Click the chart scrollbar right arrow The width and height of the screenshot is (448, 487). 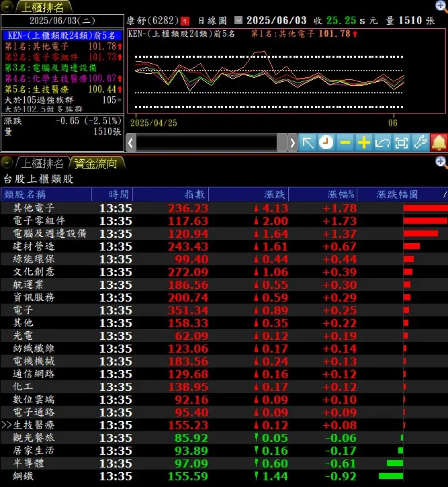292,143
